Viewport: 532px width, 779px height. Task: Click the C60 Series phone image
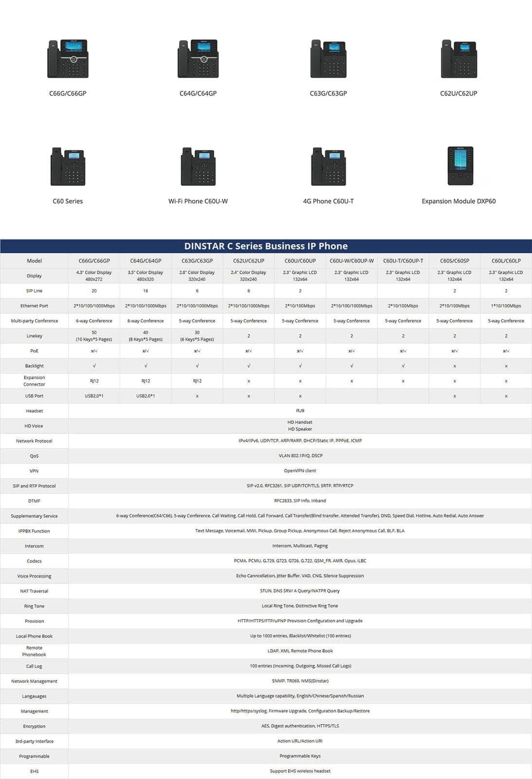point(68,166)
